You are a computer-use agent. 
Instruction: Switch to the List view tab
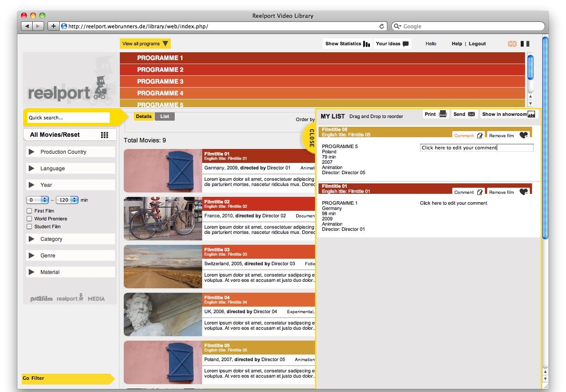pyautogui.click(x=165, y=116)
